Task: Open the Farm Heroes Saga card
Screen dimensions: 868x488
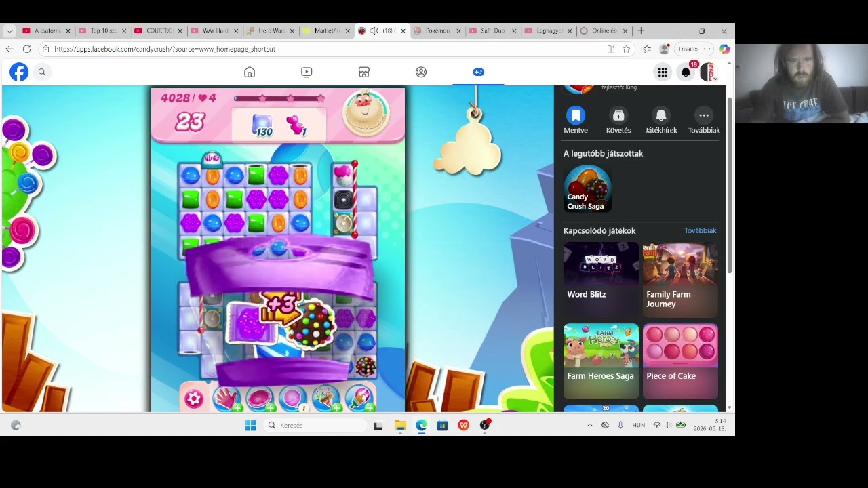Action: coord(601,361)
